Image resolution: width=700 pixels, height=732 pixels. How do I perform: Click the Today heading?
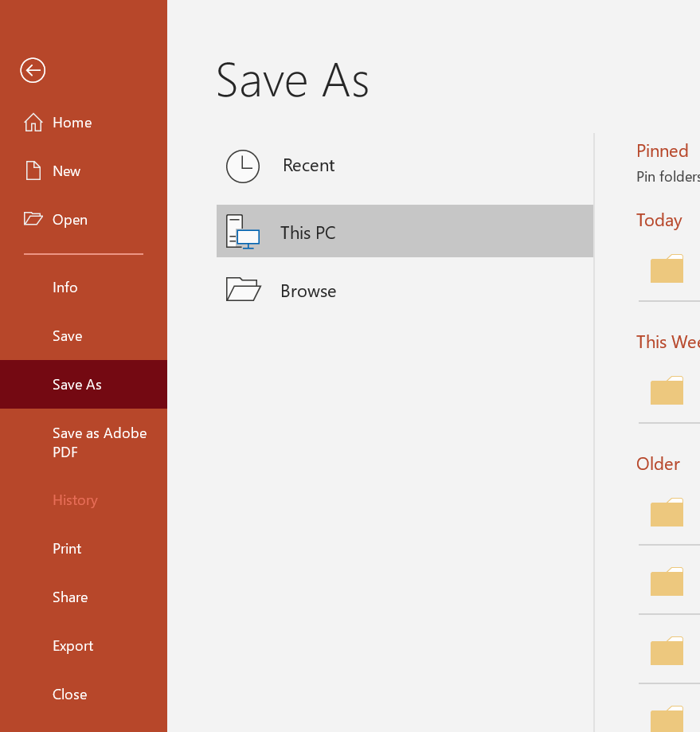tap(659, 220)
